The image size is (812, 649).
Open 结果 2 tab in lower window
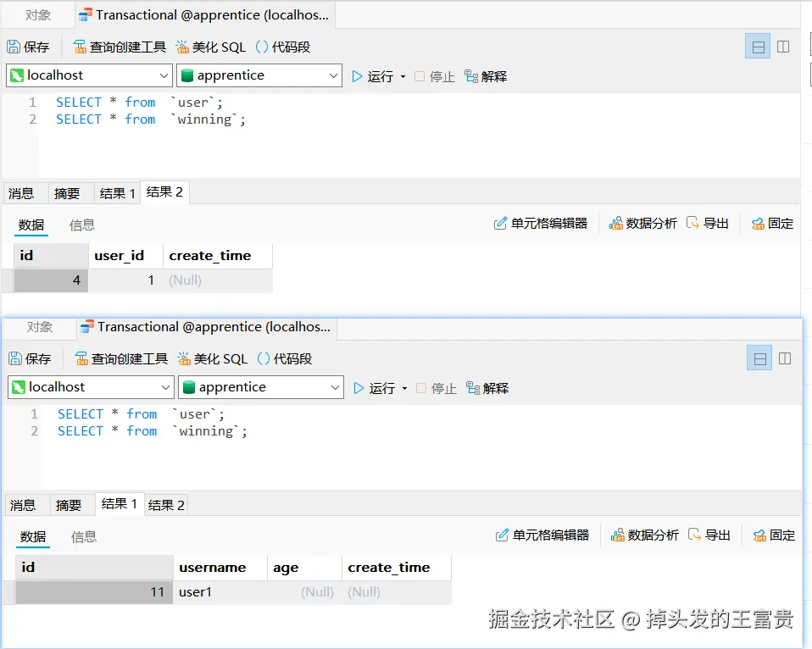pos(166,505)
